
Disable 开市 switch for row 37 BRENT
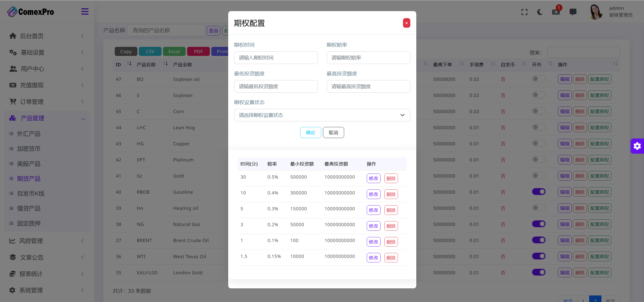pyautogui.click(x=539, y=240)
